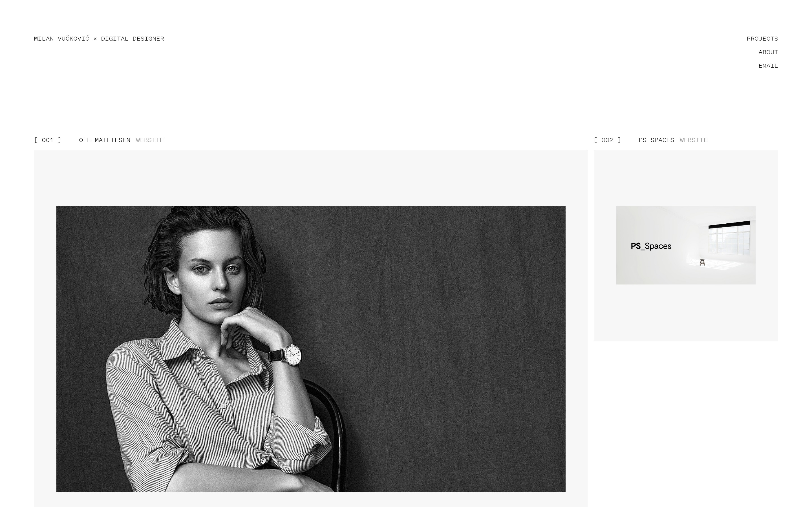The image size is (812, 507).
Task: Open the PROJECTS navigation link
Action: click(762, 39)
